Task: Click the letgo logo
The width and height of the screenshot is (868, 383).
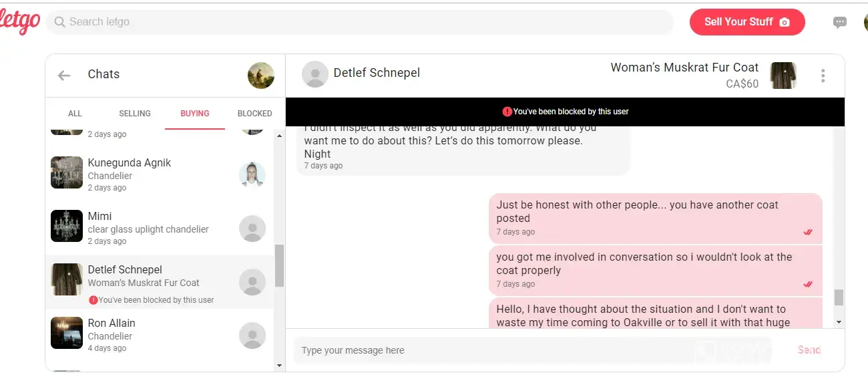Action: tap(20, 22)
